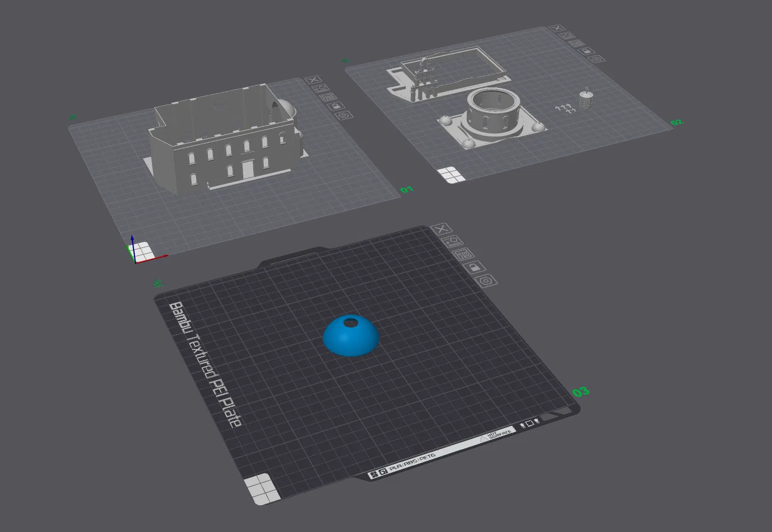Image resolution: width=772 pixels, height=532 pixels.
Task: Open plate 03 settings gear
Action: [486, 281]
